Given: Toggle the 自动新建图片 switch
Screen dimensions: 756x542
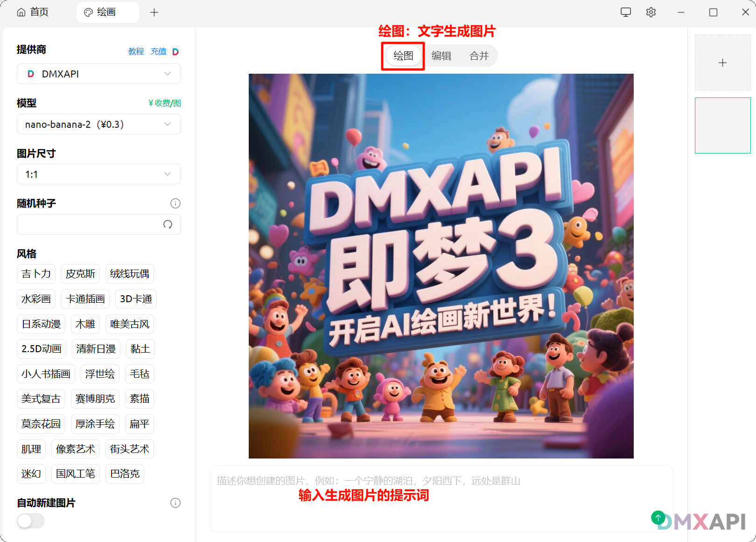Looking at the screenshot, I should [31, 521].
